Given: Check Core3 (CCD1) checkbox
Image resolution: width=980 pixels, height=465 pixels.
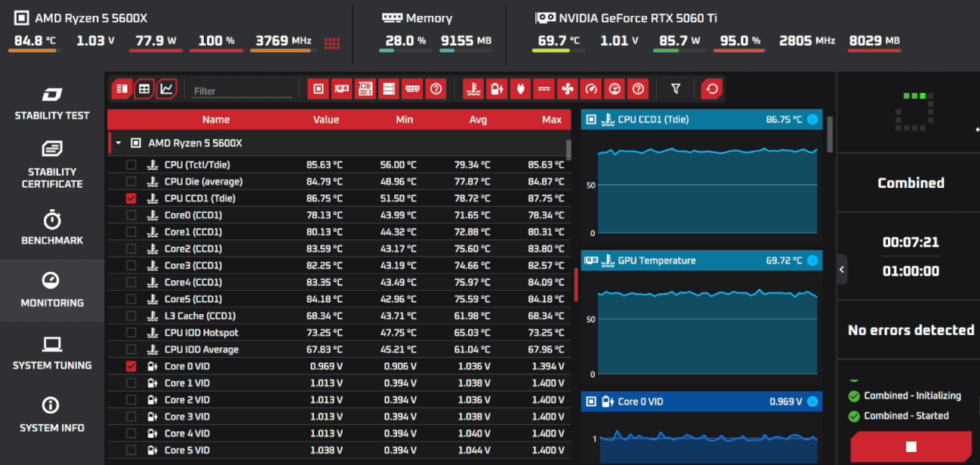Looking at the screenshot, I should (131, 266).
